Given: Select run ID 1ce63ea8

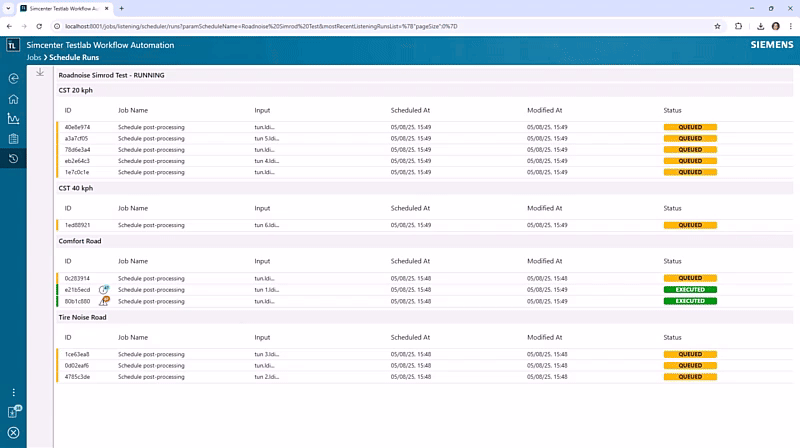Looking at the screenshot, I should tap(77, 354).
